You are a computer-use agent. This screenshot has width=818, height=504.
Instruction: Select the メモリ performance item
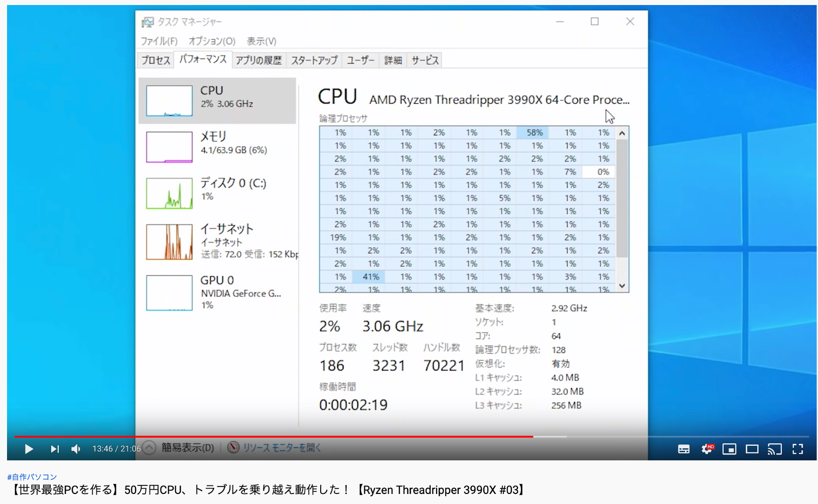(217, 146)
